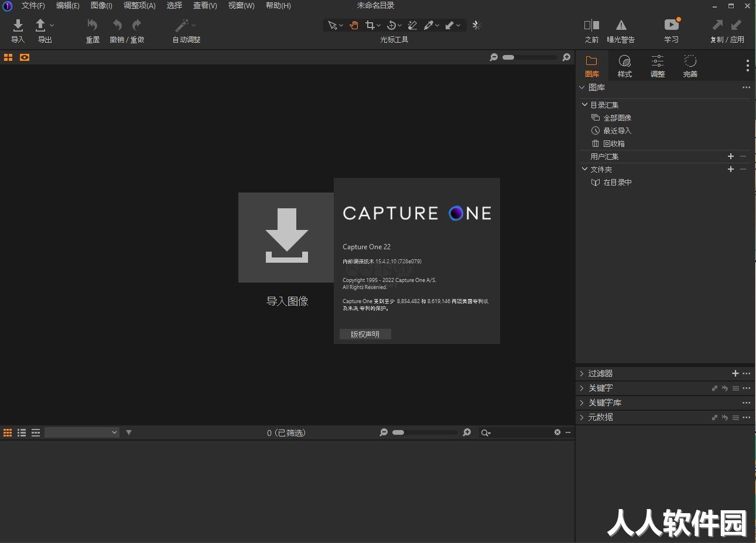Adjust the browser thumbnail size slider

pos(425,432)
